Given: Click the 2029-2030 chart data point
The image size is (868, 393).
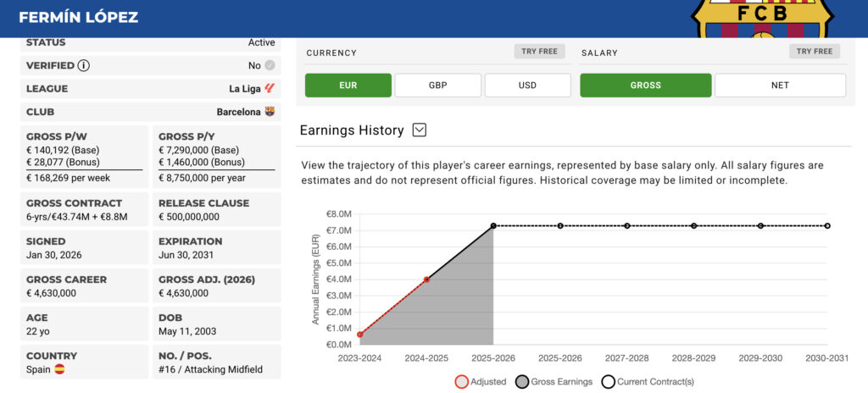Looking at the screenshot, I should [x=760, y=226].
